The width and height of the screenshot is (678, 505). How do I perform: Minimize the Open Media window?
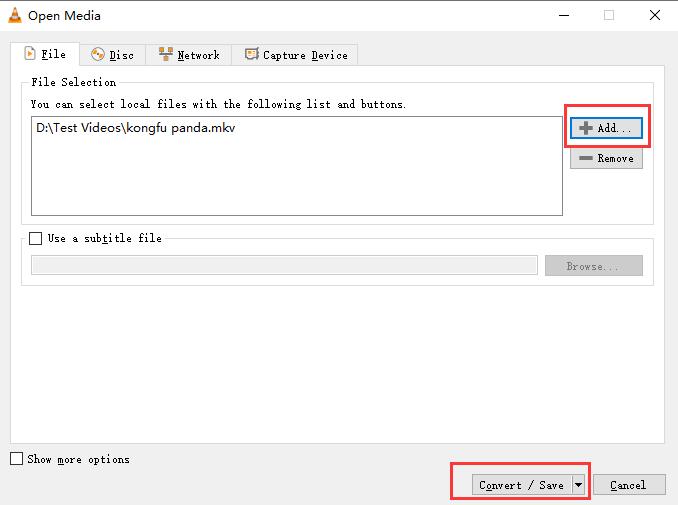pos(564,16)
